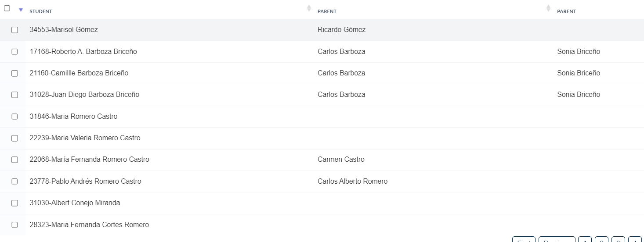Click the blue descending sort triangle before STUDENT
The width and height of the screenshot is (644, 242).
coord(21,10)
